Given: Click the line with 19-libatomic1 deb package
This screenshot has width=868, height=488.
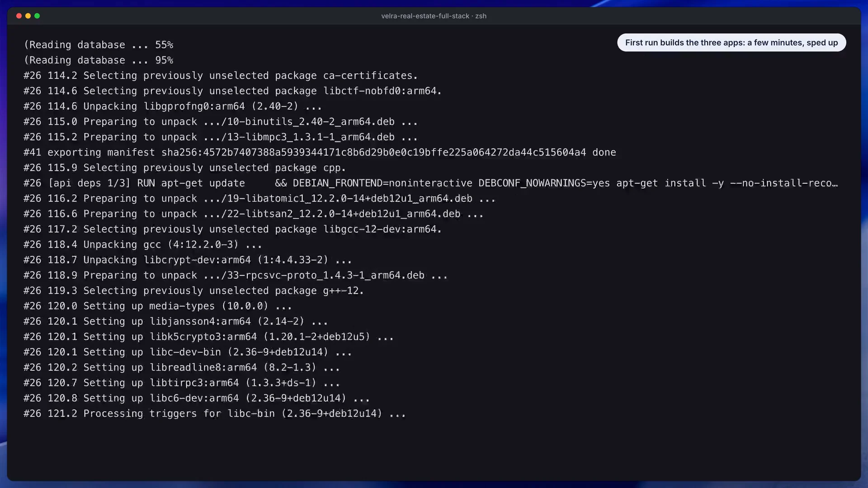Looking at the screenshot, I should [x=259, y=198].
